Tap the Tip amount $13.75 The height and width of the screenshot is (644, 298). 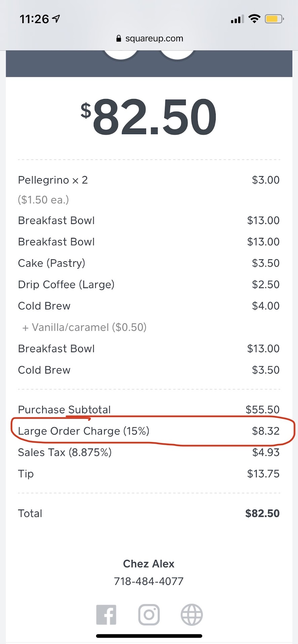[263, 474]
